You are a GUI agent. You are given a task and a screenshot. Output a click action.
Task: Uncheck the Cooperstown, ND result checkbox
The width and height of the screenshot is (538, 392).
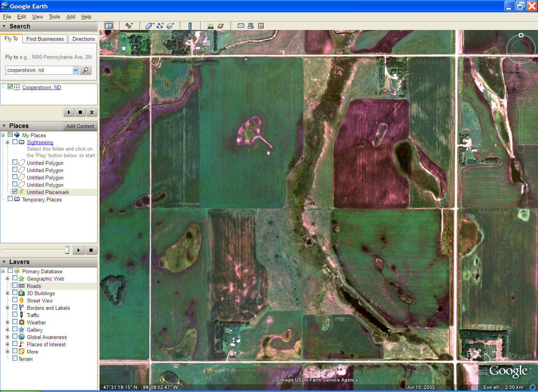pos(10,87)
